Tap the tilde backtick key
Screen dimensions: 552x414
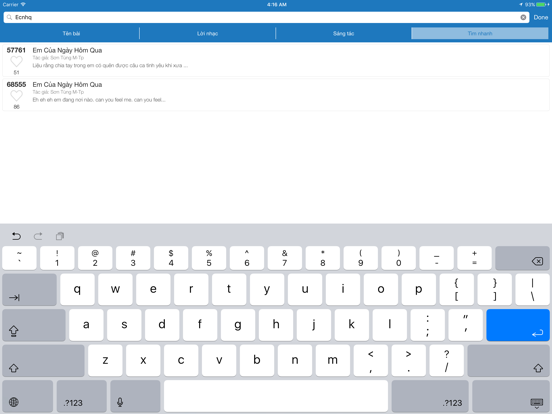click(x=19, y=258)
